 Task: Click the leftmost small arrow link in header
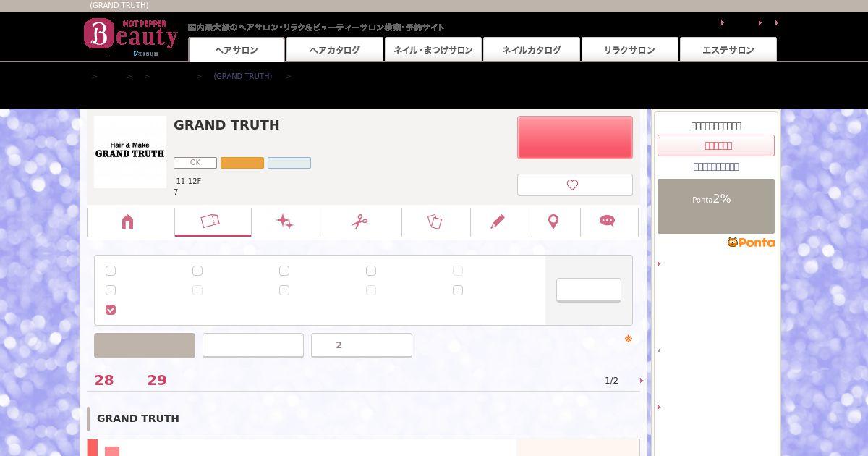pos(723,23)
